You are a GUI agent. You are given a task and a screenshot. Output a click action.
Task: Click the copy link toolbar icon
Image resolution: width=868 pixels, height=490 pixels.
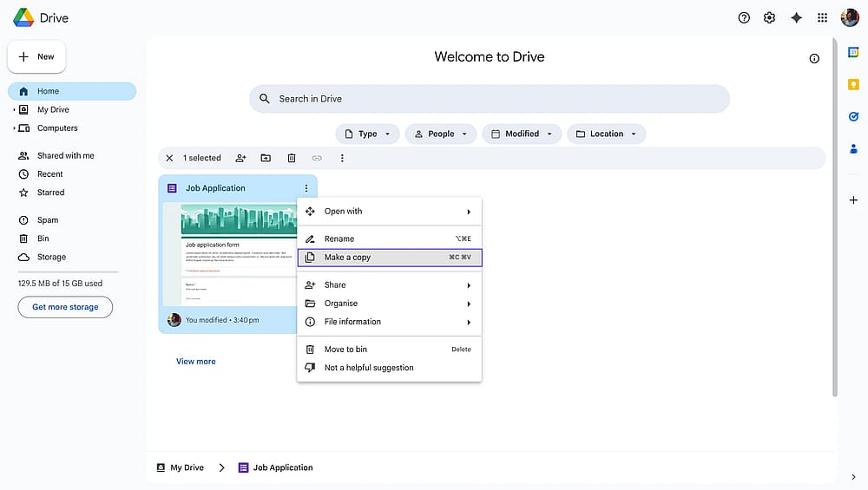(x=317, y=158)
